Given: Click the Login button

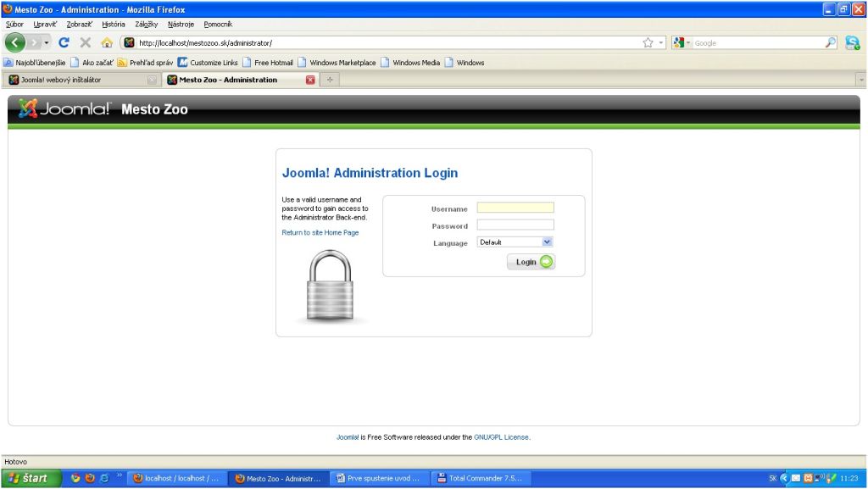Looking at the screenshot, I should tap(531, 262).
